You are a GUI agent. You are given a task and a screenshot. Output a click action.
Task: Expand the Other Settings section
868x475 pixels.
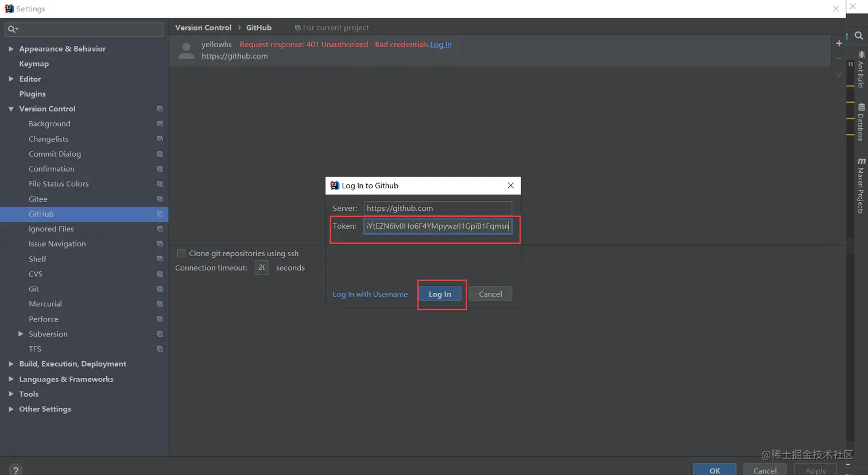[x=11, y=409]
